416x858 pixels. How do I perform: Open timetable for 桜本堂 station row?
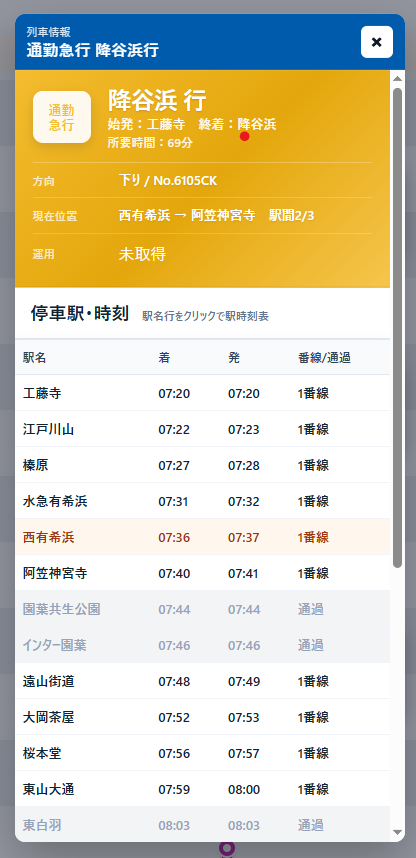click(203, 753)
